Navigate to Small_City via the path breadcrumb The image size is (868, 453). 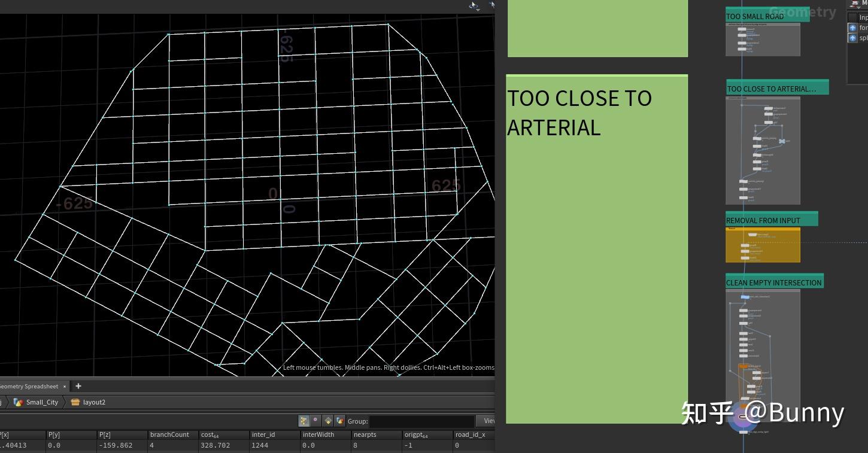click(x=42, y=402)
